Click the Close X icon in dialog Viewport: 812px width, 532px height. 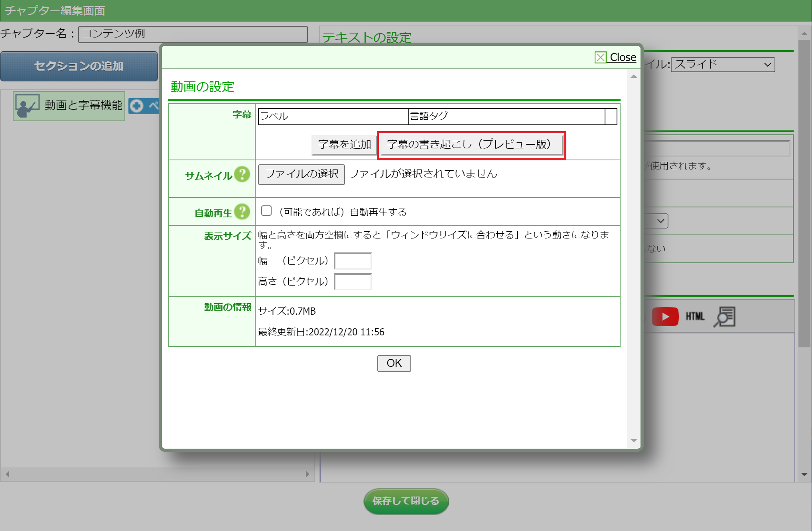point(600,57)
